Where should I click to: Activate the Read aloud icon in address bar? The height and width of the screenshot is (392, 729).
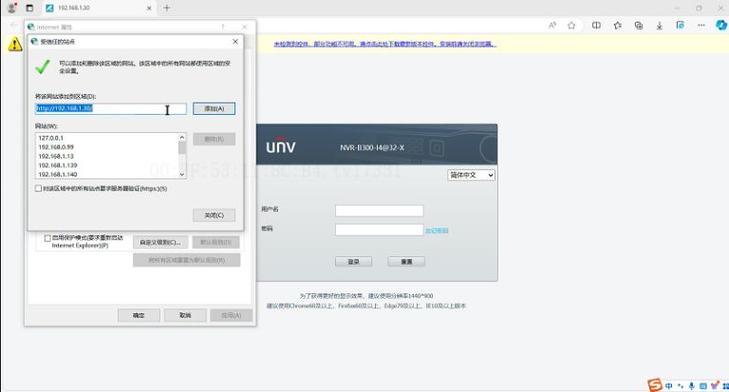(x=552, y=26)
